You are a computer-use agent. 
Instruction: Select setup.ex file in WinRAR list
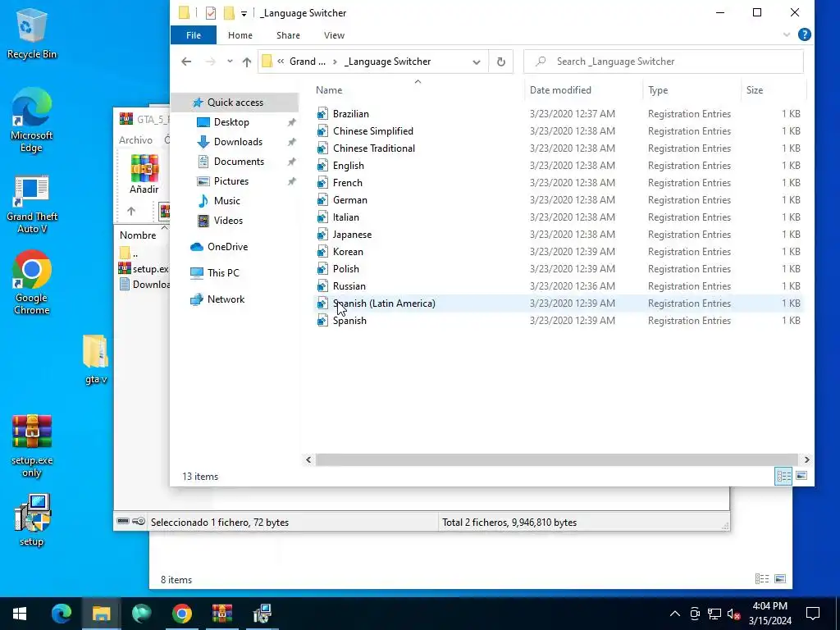(x=144, y=269)
